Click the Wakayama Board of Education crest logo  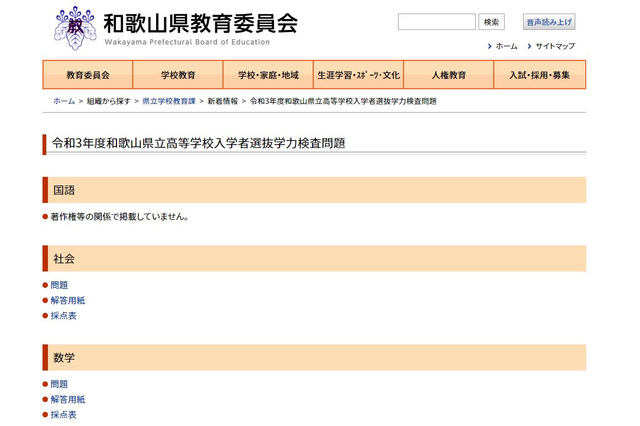(x=75, y=29)
